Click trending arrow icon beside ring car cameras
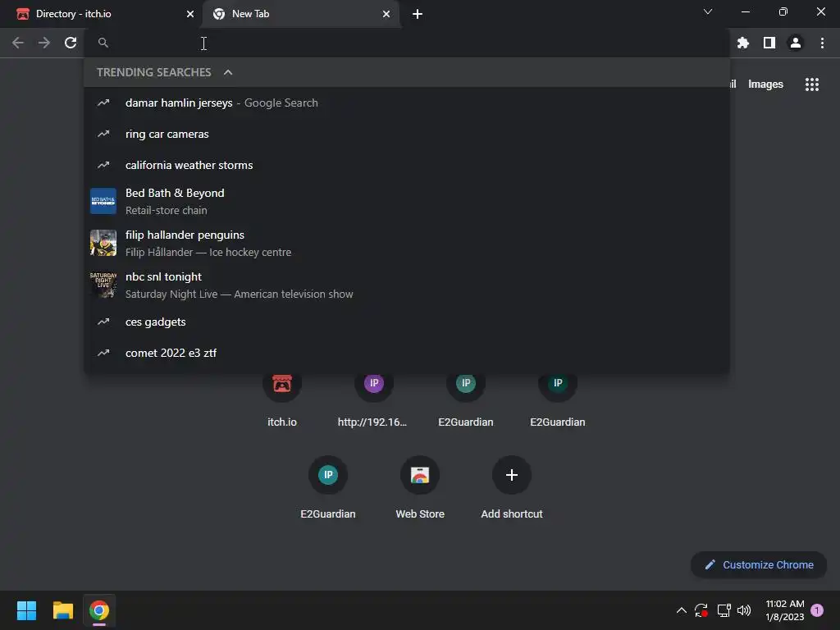The image size is (840, 630). [x=103, y=134]
